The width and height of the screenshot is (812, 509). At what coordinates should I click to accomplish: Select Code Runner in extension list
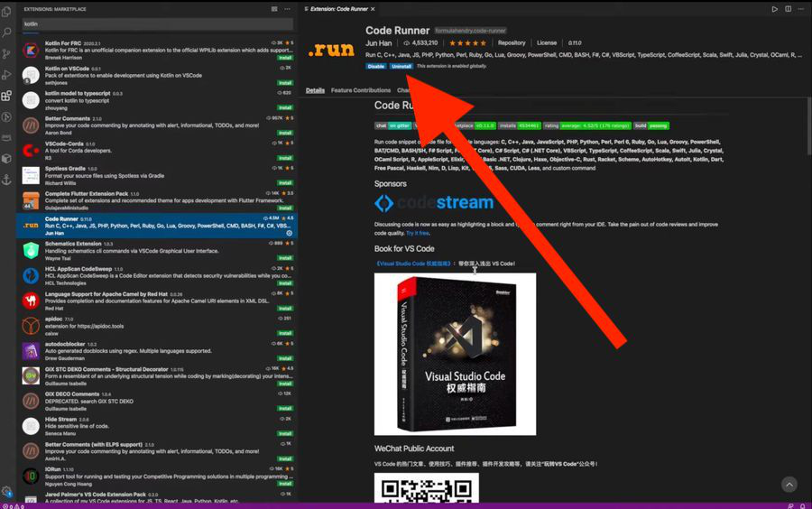click(x=157, y=226)
